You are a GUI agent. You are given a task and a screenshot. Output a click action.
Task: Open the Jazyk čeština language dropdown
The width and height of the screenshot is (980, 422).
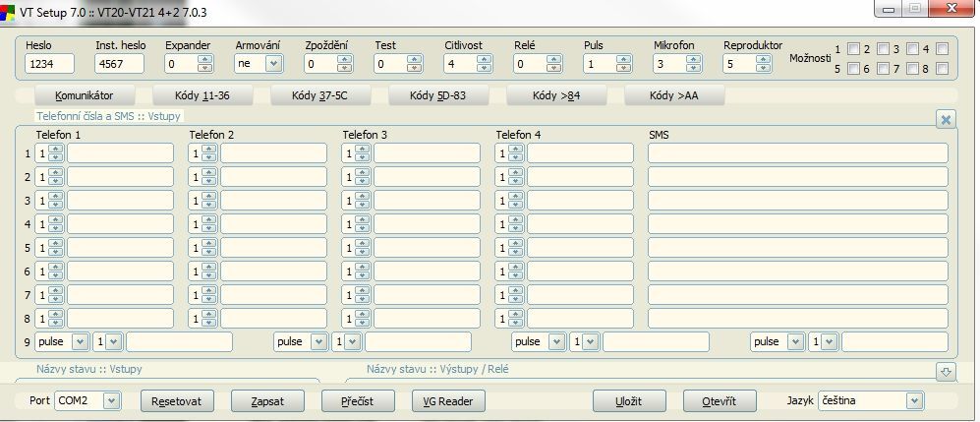coord(915,401)
